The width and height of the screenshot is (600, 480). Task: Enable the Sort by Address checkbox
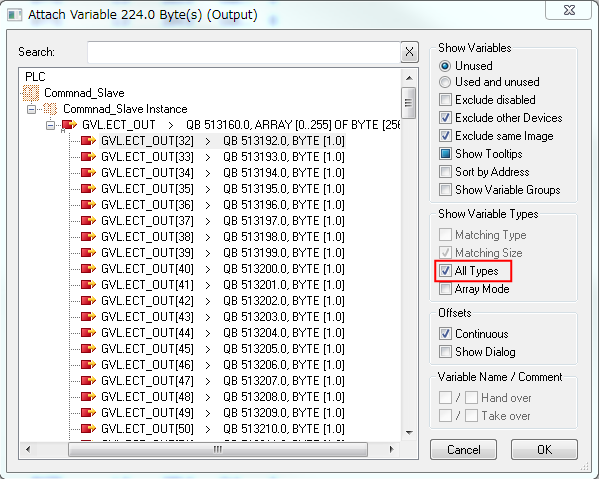tap(446, 172)
